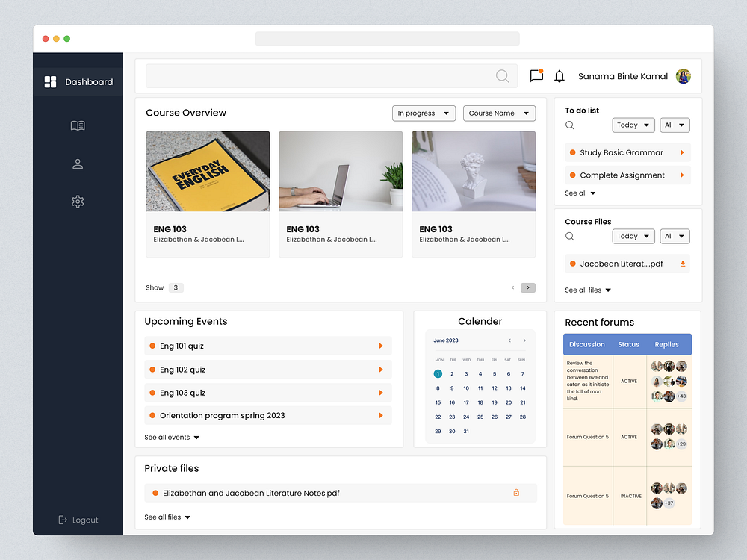
Task: Click the Replies column header
Action: coord(666,344)
